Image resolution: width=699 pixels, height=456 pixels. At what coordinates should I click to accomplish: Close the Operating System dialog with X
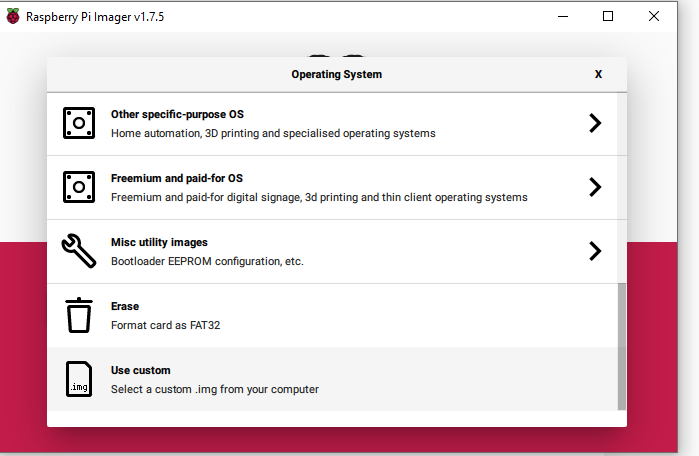(x=598, y=74)
